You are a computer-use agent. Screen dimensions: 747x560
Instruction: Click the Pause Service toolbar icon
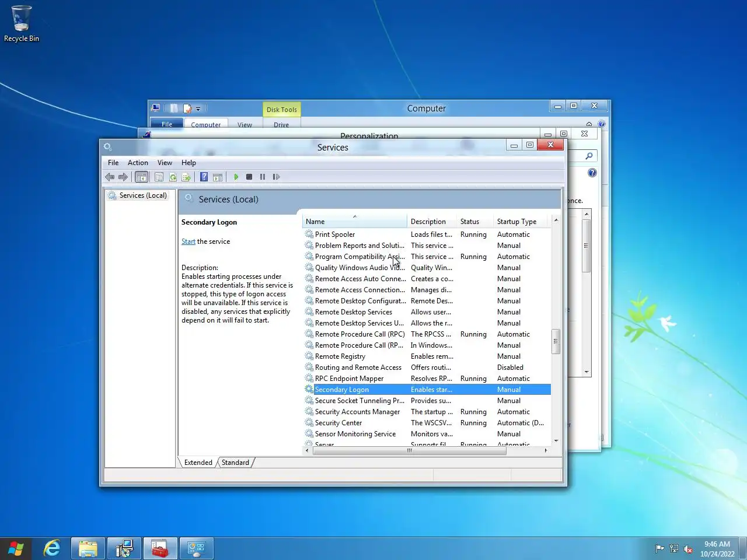(263, 177)
